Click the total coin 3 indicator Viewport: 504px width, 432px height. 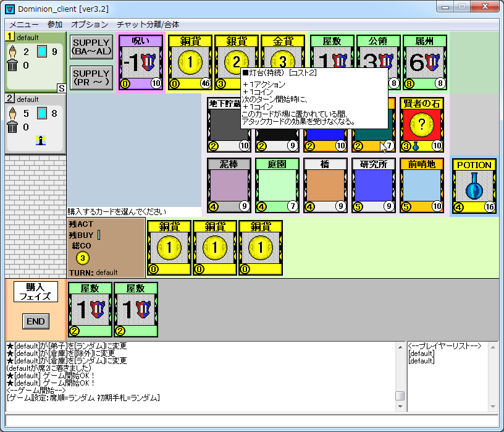[x=83, y=258]
